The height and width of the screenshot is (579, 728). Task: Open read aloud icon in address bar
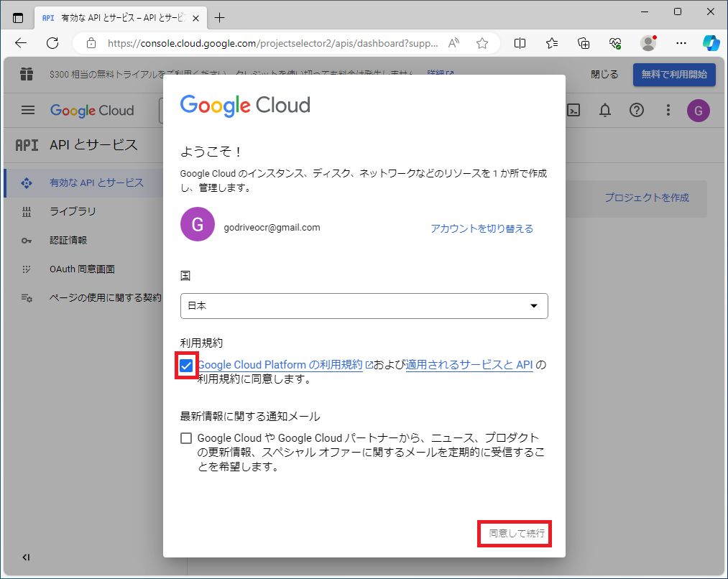tap(453, 43)
